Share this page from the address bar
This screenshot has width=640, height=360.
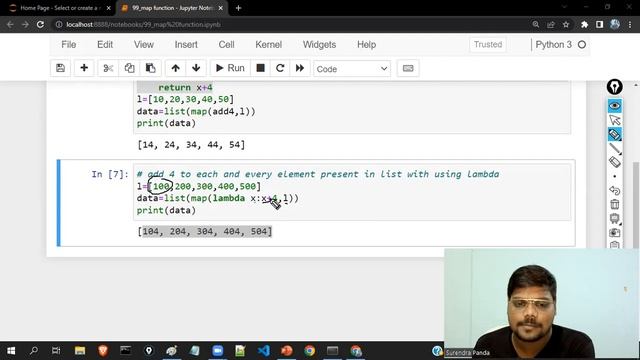(551, 24)
